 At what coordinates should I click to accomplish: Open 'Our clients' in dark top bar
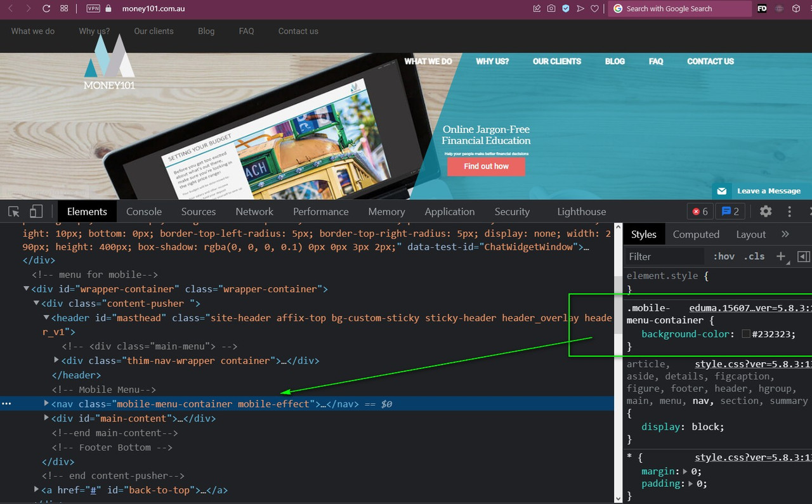(154, 31)
